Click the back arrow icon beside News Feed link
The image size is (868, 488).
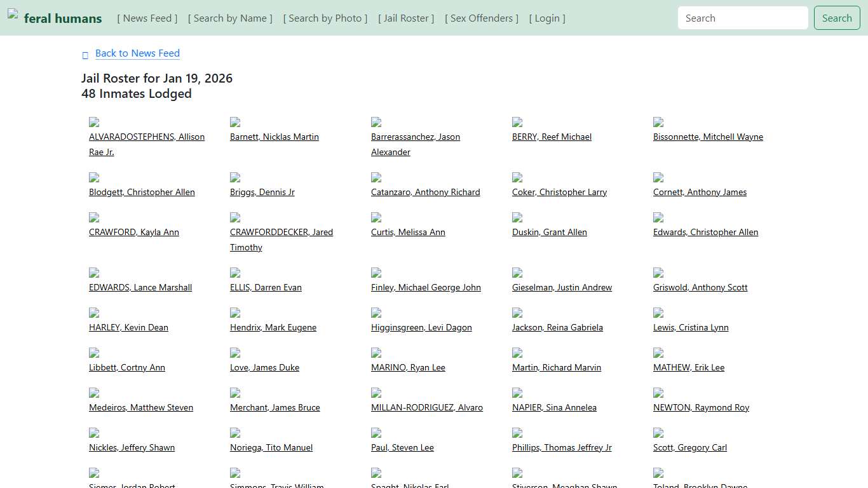click(85, 55)
